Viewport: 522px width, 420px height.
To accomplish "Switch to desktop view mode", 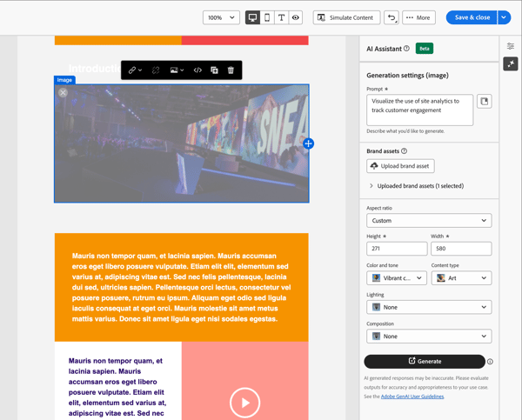I will (x=252, y=17).
